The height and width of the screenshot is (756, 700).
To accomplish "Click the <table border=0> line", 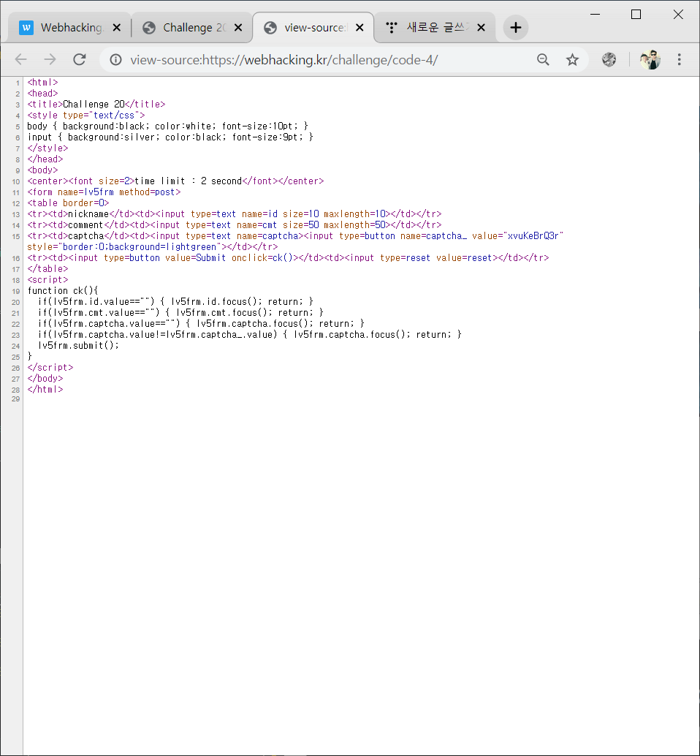I will (x=68, y=203).
